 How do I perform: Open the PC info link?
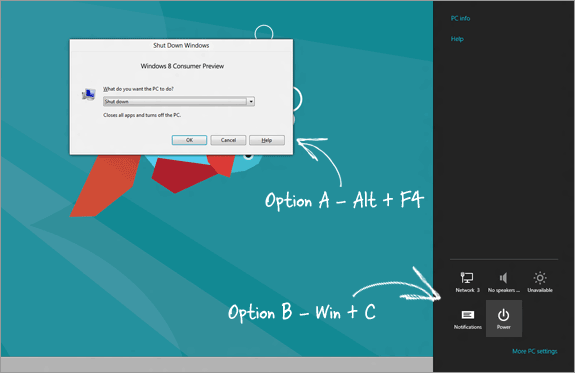coord(460,18)
